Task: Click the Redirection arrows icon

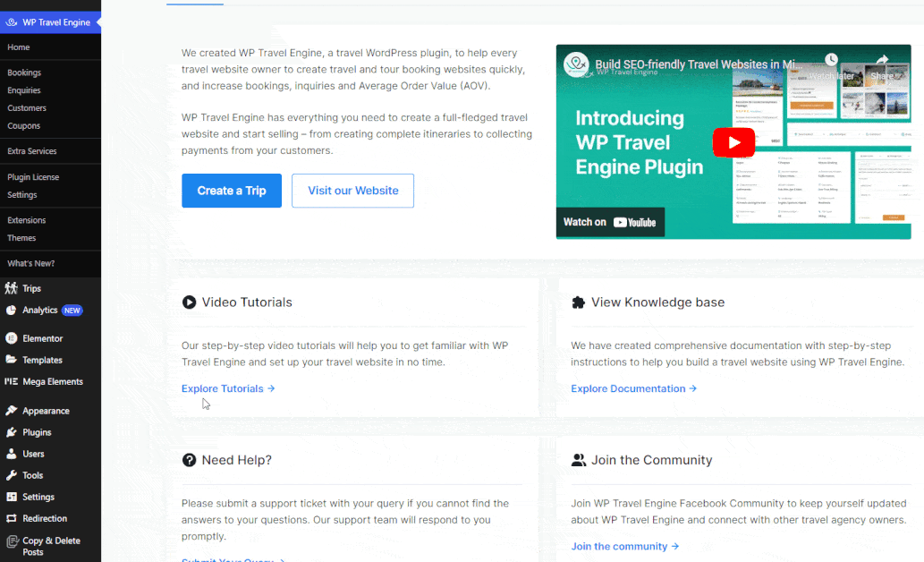Action: 12,518
